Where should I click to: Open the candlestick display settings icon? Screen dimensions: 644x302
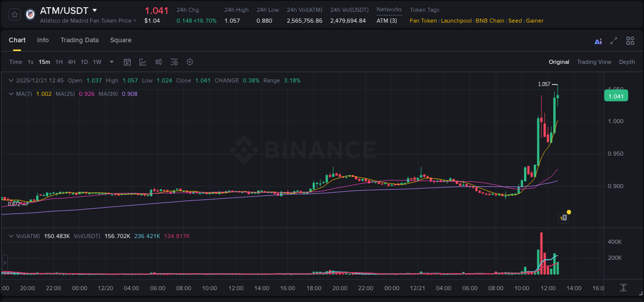click(x=158, y=62)
